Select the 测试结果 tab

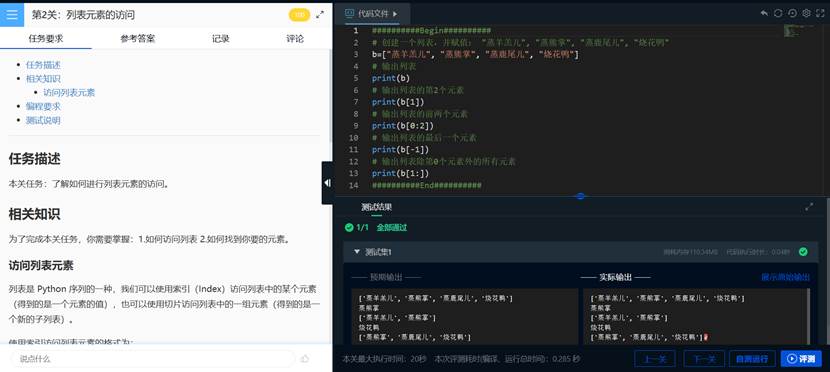click(x=376, y=207)
